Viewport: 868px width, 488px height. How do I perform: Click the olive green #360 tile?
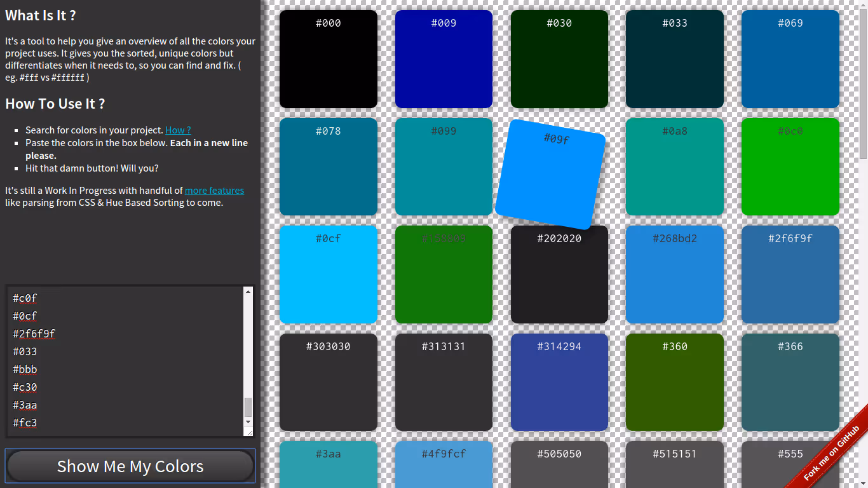[x=675, y=382]
